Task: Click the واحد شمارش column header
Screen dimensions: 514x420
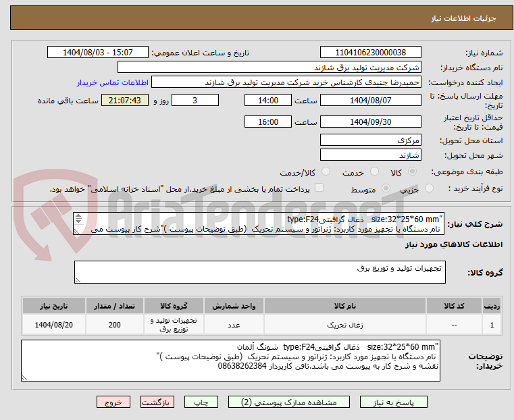Action: click(x=234, y=306)
